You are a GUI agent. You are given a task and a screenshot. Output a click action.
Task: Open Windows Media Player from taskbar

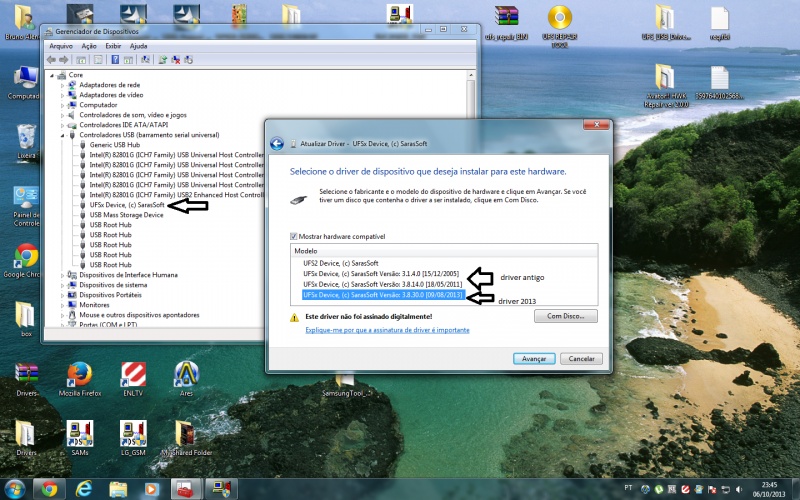tap(152, 489)
